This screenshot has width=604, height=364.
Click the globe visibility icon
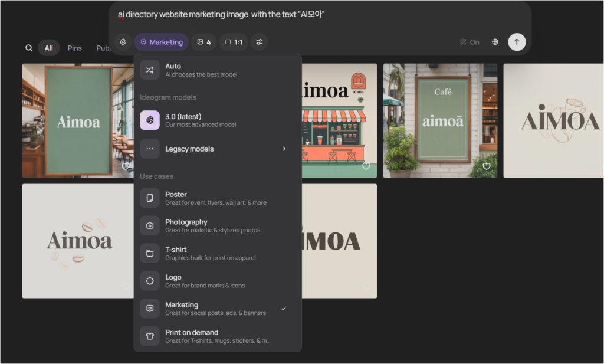(495, 42)
